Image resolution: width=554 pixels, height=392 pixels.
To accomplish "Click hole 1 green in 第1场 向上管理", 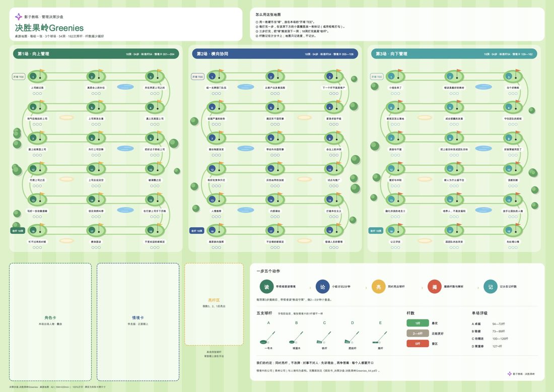I will click(x=37, y=77).
